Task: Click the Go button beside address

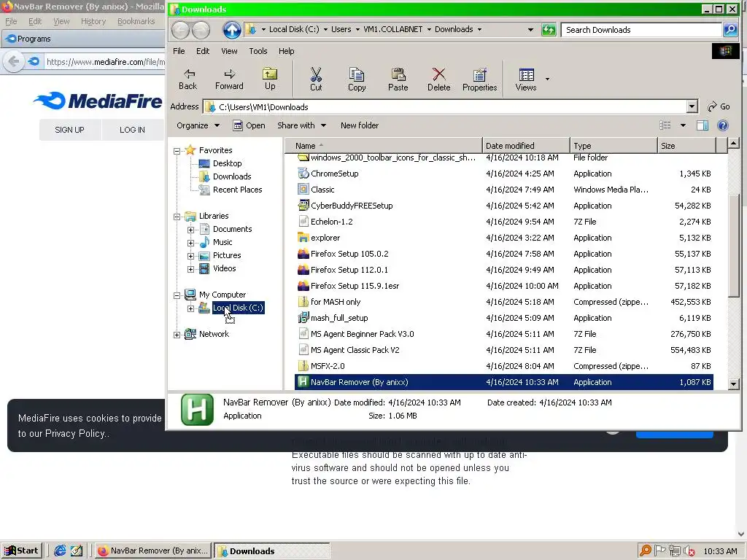Action: coord(719,106)
